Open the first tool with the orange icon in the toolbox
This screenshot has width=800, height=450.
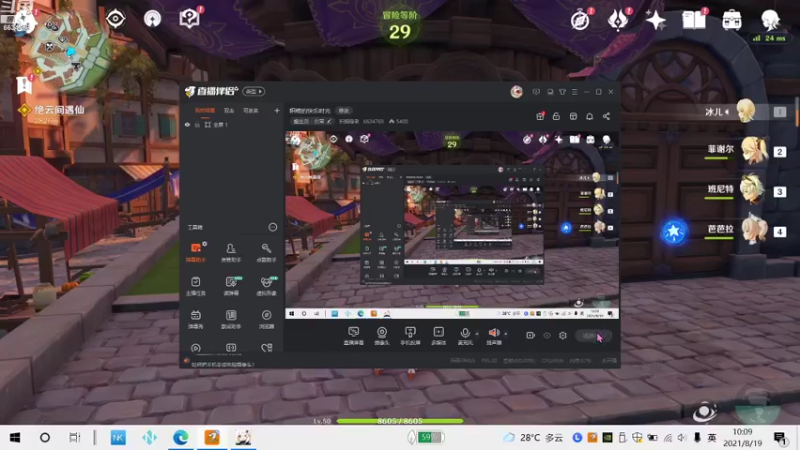click(196, 253)
